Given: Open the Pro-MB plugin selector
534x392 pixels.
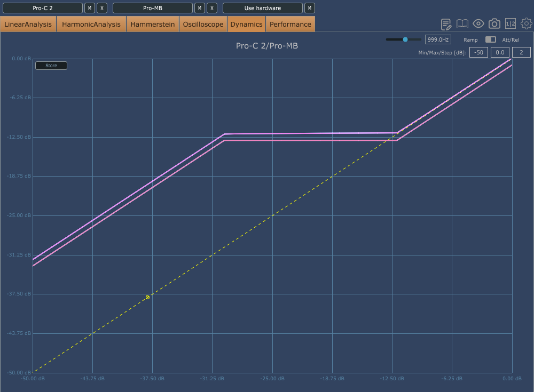Looking at the screenshot, I should 153,8.
